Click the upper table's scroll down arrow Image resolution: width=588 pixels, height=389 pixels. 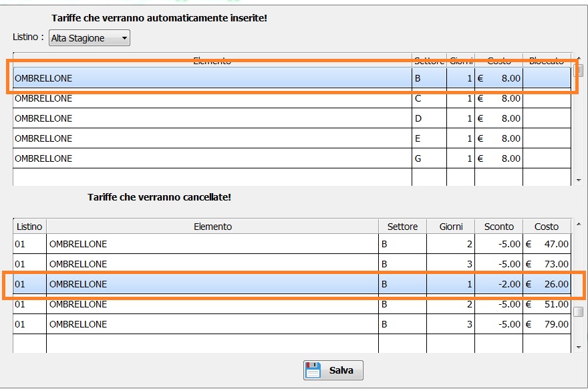coord(579,180)
